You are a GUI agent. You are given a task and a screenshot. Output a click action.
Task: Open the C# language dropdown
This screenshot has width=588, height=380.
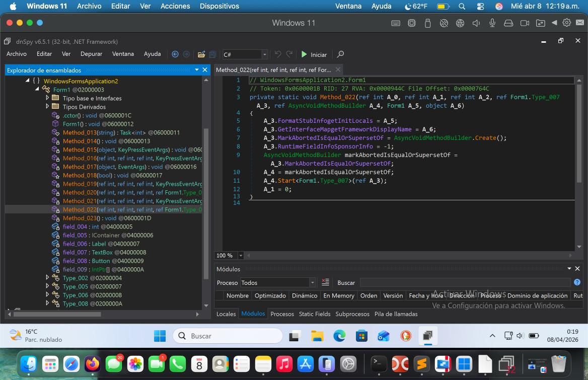click(264, 54)
